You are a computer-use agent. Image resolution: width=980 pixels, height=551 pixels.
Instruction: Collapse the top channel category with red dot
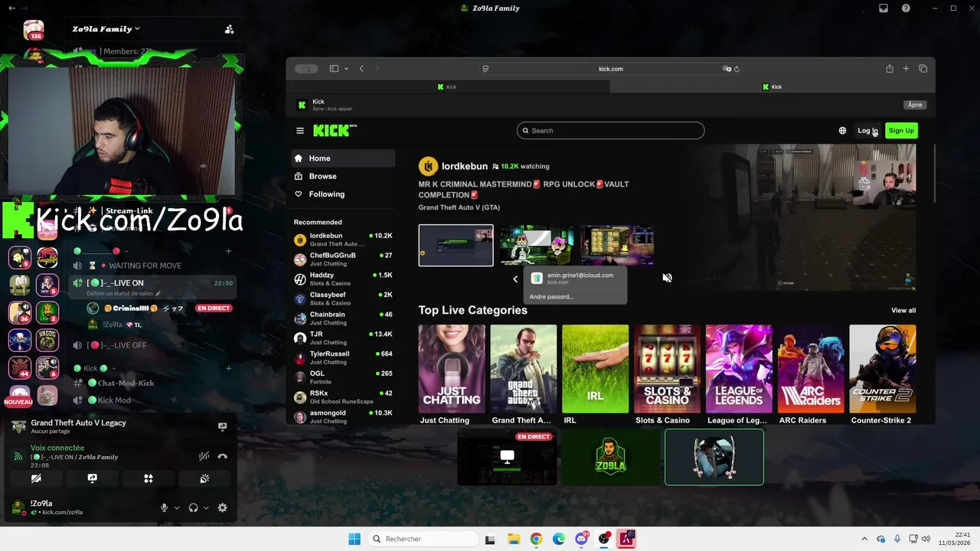[100, 251]
